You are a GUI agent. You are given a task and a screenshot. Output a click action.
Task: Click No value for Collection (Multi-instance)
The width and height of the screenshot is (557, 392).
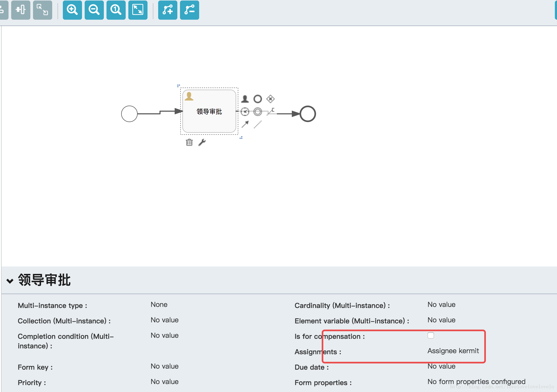(165, 320)
